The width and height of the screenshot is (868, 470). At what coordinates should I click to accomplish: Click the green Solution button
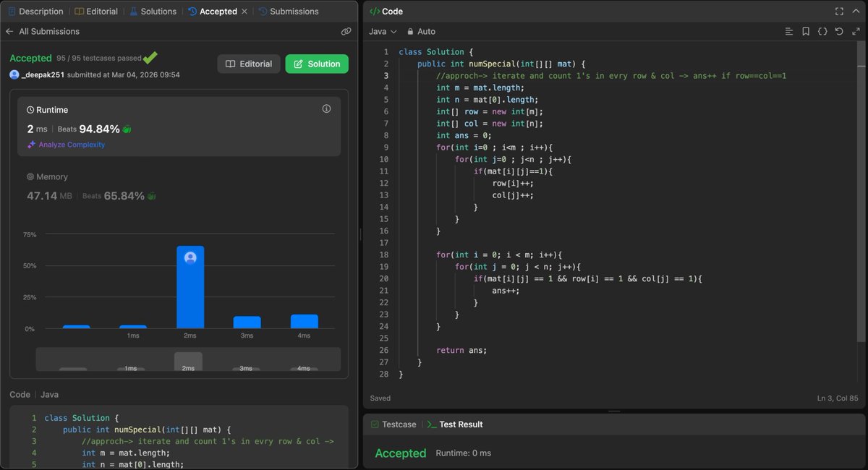point(317,64)
